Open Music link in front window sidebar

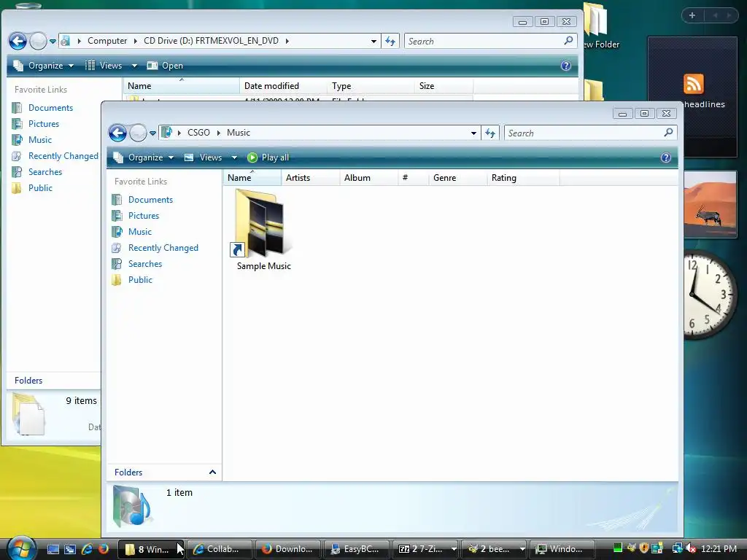click(139, 232)
